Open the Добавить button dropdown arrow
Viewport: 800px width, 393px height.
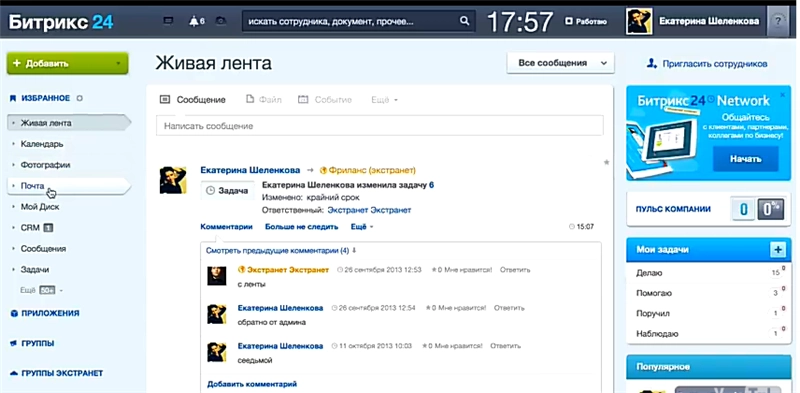coord(118,64)
